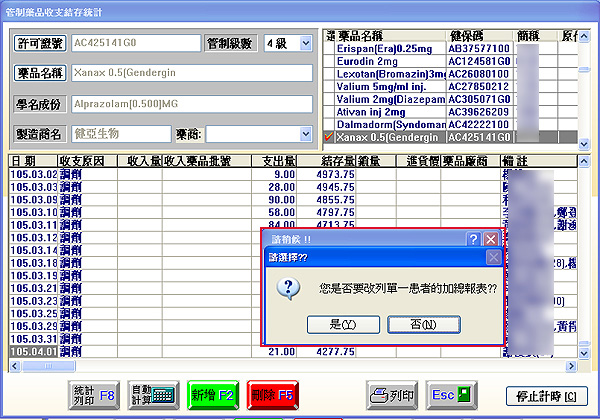Click the Esc exit button
Screen dimensions: 600x420
point(450,393)
